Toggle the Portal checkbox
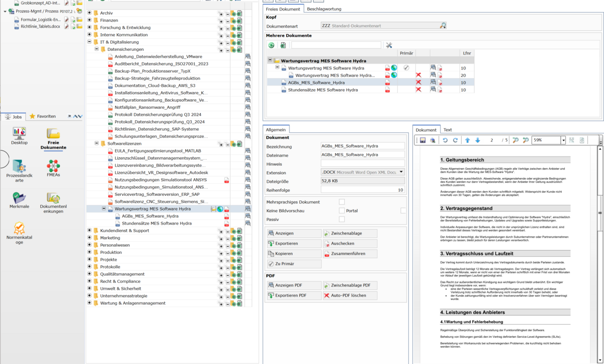 pyautogui.click(x=403, y=211)
